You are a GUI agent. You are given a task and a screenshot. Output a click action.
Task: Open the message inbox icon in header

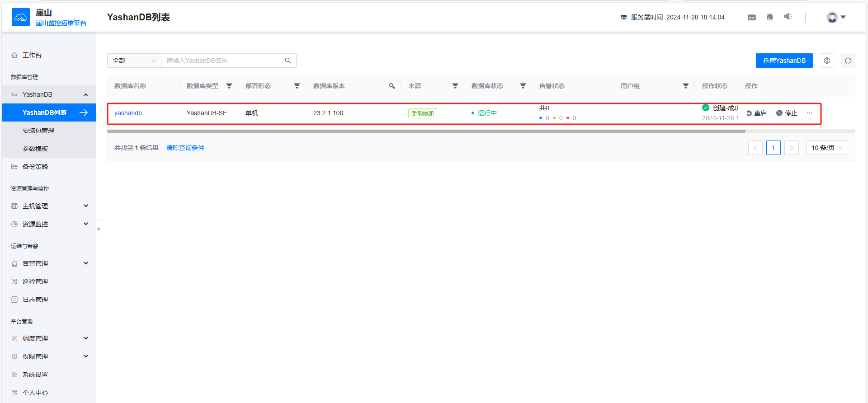coord(752,17)
